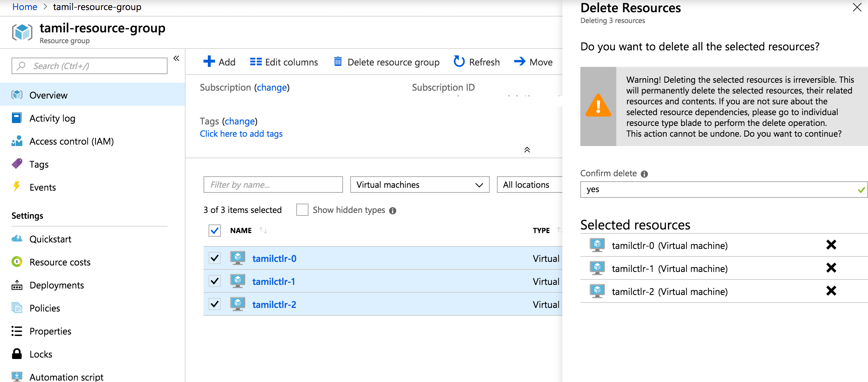Click here to add tags link

(x=241, y=133)
